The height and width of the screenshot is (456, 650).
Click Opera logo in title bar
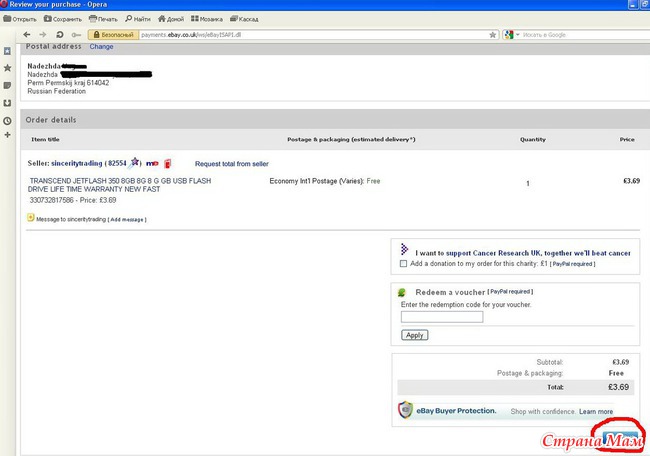click(4, 4)
